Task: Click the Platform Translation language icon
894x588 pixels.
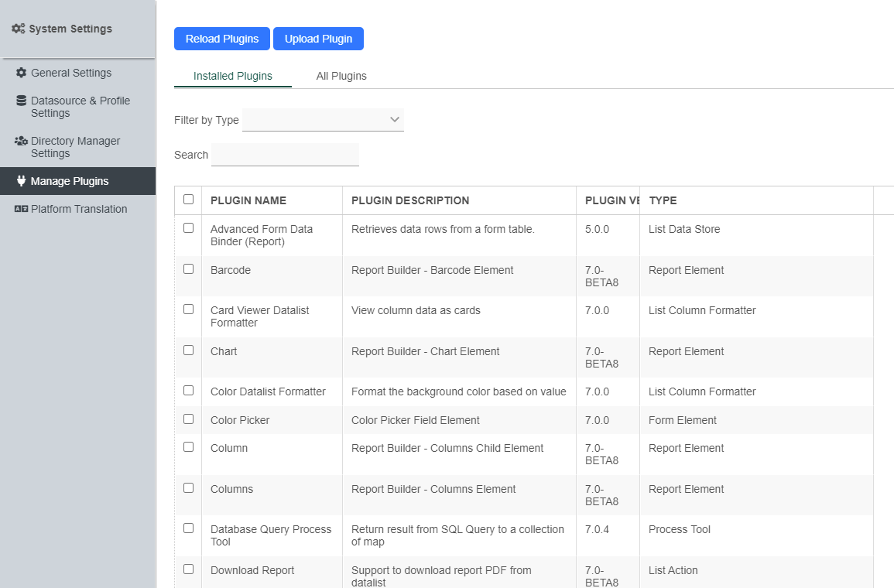Action: point(22,209)
